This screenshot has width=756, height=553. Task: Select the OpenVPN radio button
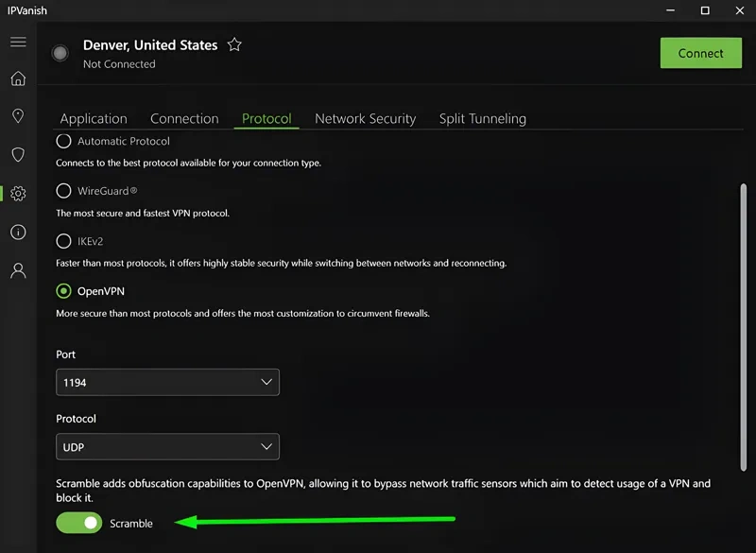[63, 291]
